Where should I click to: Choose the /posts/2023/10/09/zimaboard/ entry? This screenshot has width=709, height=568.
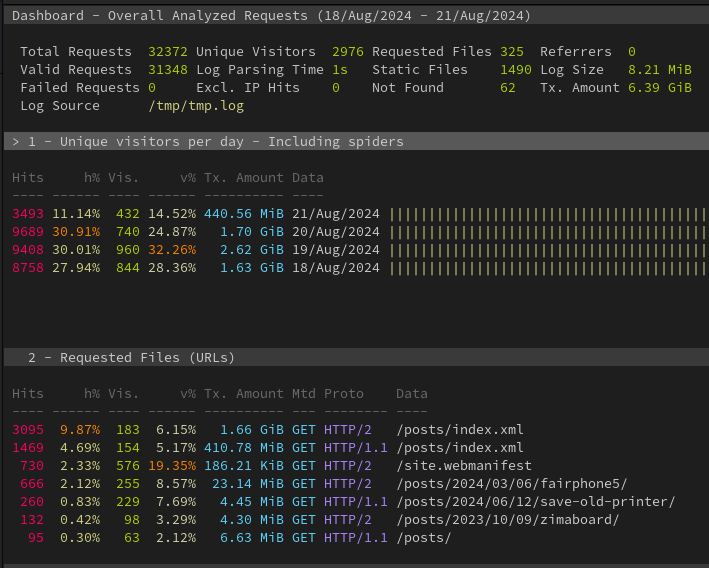507,520
